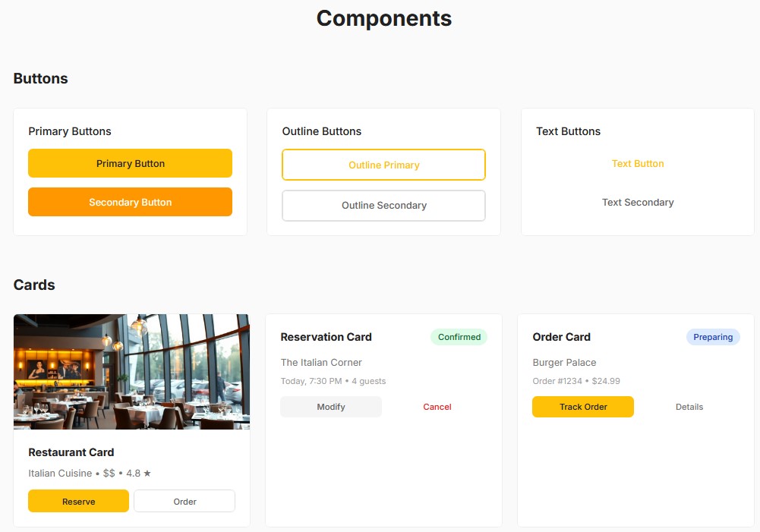The width and height of the screenshot is (760, 532).
Task: Cancel the Italian Corner reservation
Action: click(x=437, y=407)
